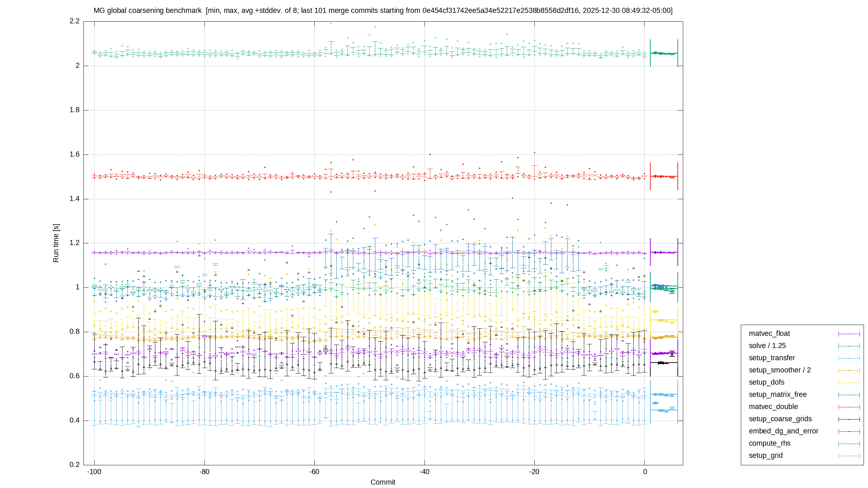The height and width of the screenshot is (488, 868).
Task: Toggle the embed_dg_and_error legend label
Action: coord(784,431)
